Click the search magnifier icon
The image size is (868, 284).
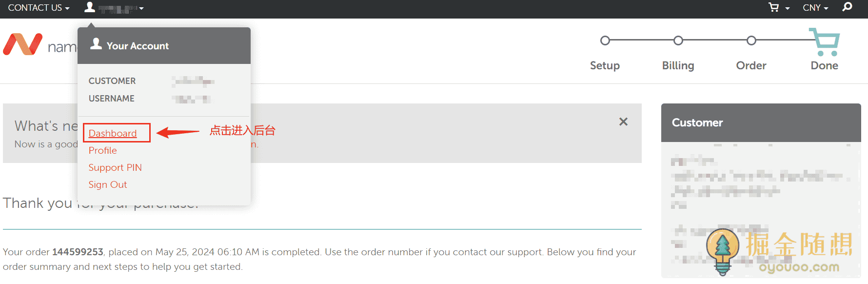848,7
